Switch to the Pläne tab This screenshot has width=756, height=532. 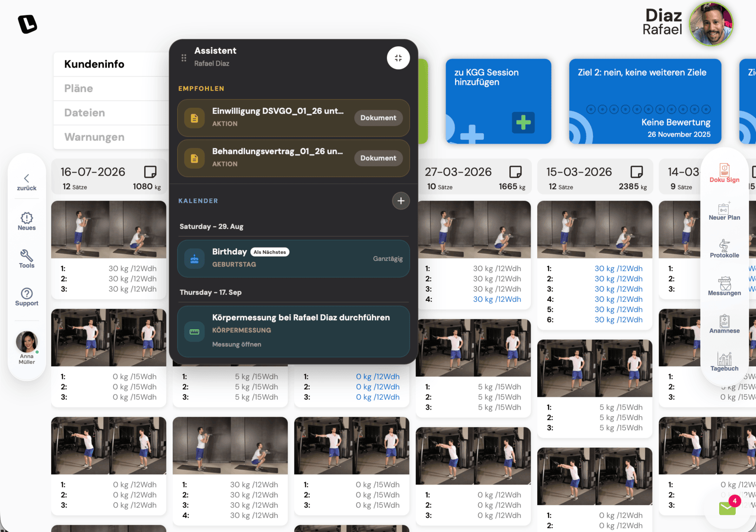tap(111, 88)
